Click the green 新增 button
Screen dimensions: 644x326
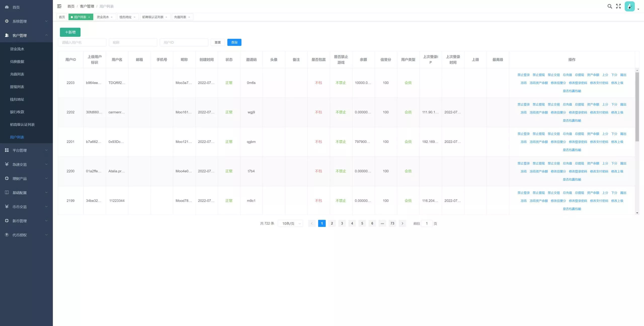[x=70, y=32]
